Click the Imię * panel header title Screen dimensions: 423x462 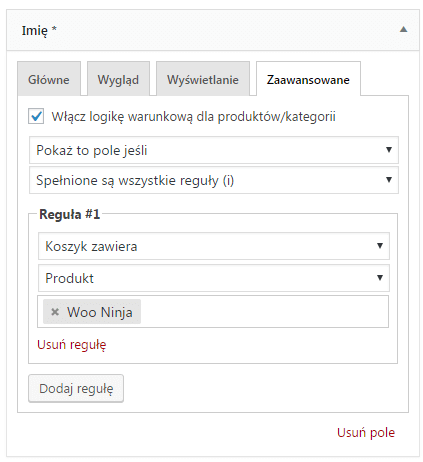coord(39,31)
